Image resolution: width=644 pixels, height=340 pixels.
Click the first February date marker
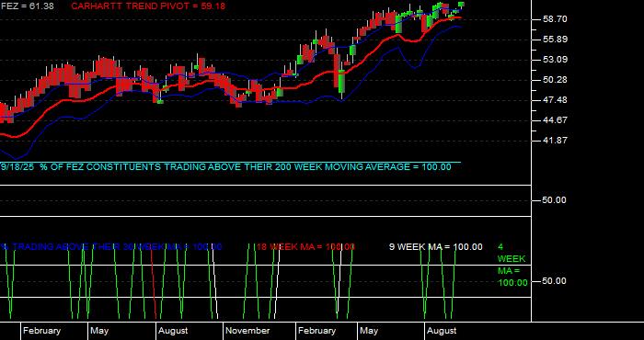(x=41, y=331)
